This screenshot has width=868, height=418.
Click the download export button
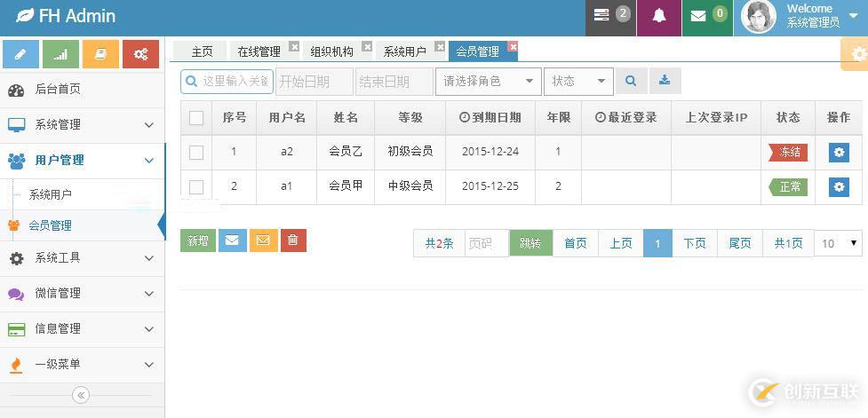[665, 82]
